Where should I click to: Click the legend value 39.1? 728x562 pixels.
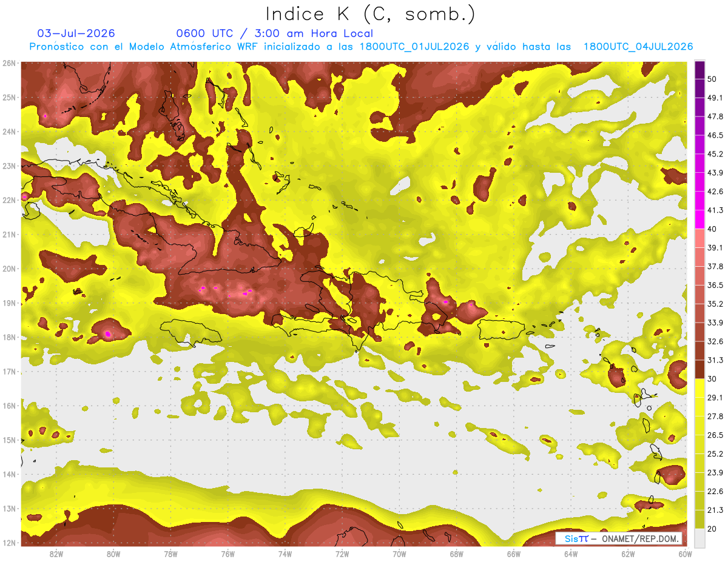click(715, 247)
